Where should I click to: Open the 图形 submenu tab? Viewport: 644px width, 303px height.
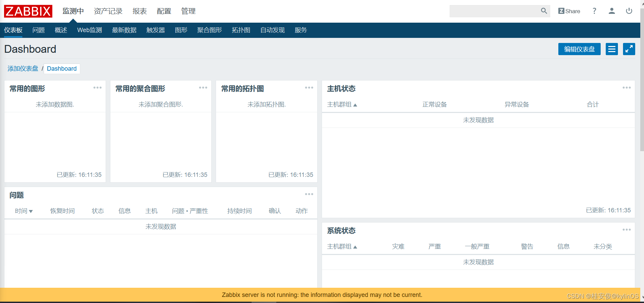click(x=181, y=30)
